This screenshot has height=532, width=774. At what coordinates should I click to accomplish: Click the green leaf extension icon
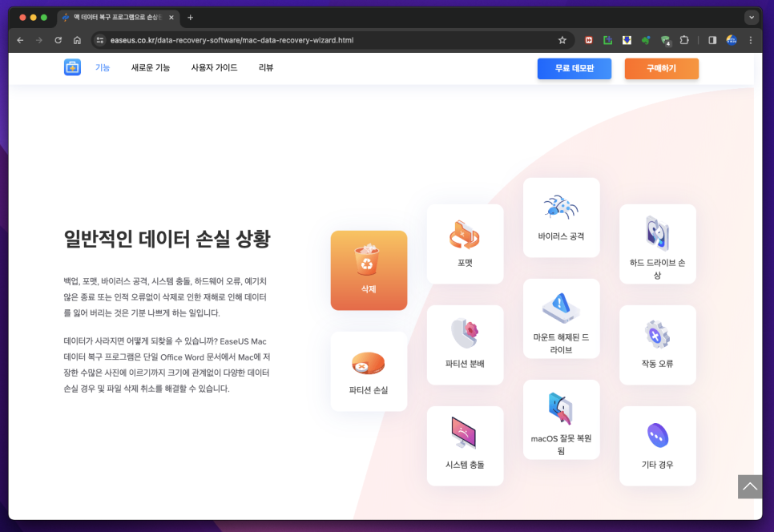[646, 41]
